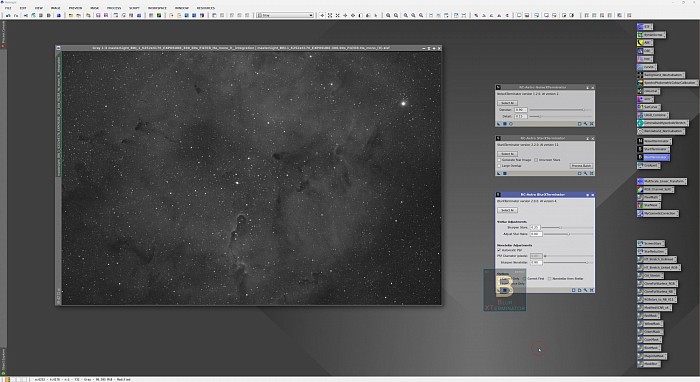Click the vertical view identifier tab of the image window
Viewport: 700px width, 382px height.
click(58, 114)
